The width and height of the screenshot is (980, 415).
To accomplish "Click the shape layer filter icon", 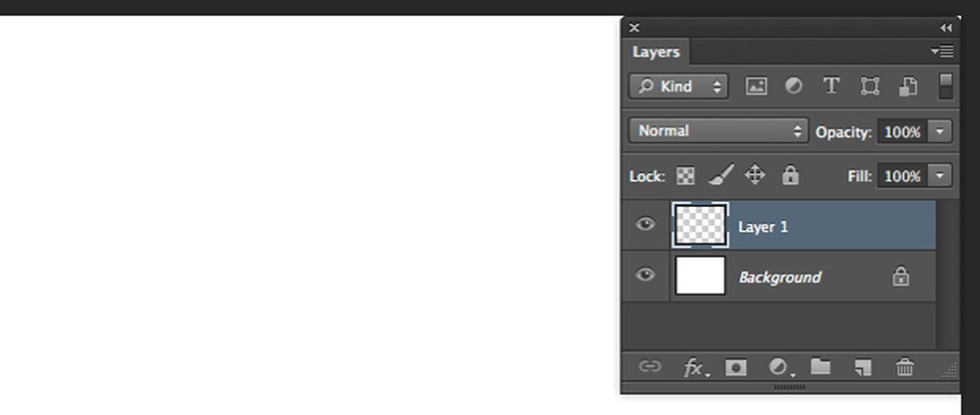I will click(869, 87).
